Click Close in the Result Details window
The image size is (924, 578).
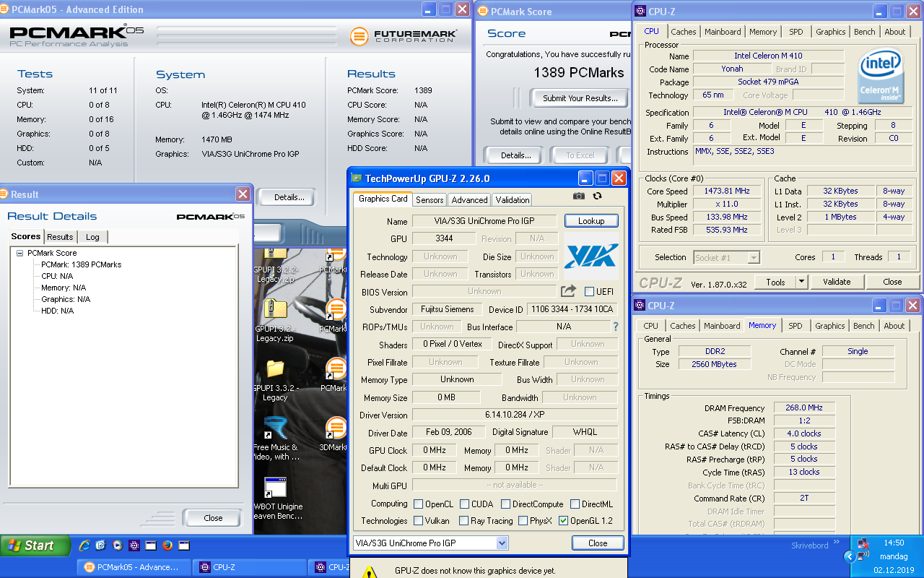click(x=213, y=517)
